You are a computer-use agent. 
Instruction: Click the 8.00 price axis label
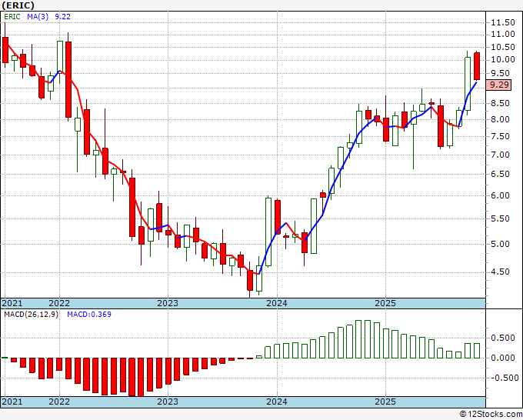pyautogui.click(x=501, y=119)
